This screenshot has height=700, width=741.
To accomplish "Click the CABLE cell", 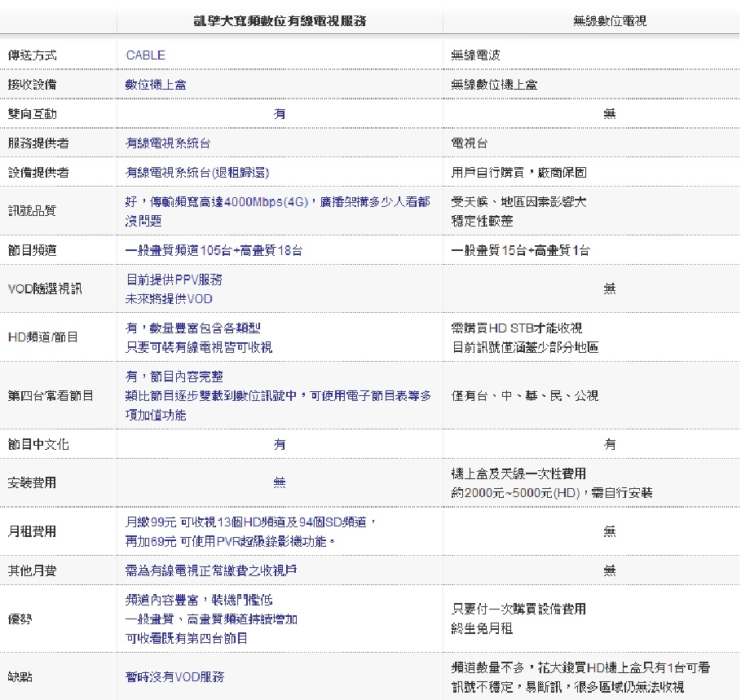I will [146, 55].
